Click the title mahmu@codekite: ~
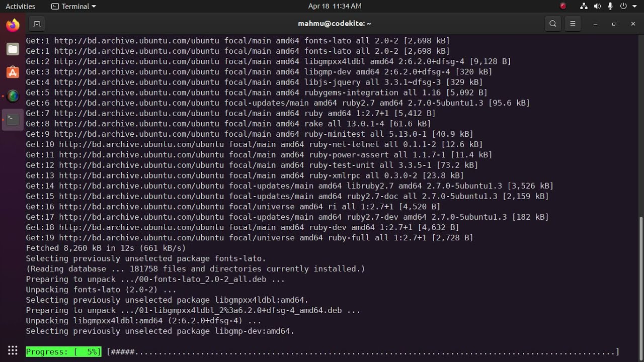The height and width of the screenshot is (362, 644). tap(335, 24)
